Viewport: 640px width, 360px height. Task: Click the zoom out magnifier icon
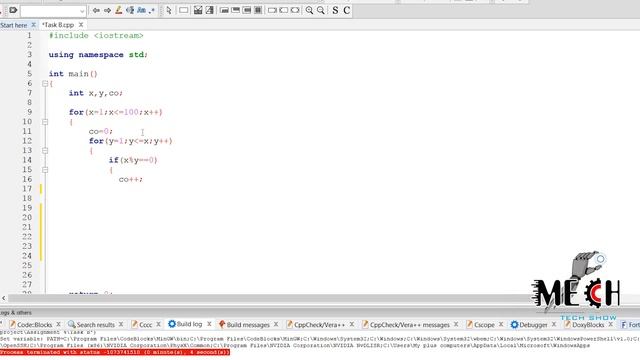(x=321, y=10)
